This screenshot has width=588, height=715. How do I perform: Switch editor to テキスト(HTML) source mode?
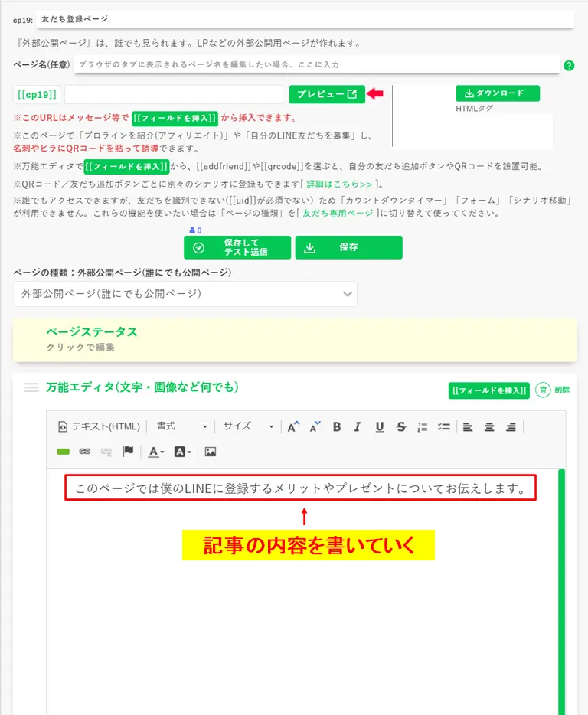[x=99, y=426]
